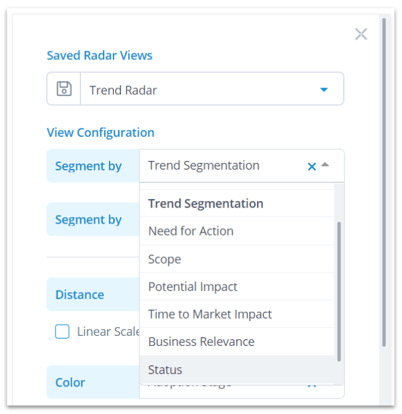The width and height of the screenshot is (402, 414).
Task: Click the dropdown list scrollbar
Action: [x=339, y=291]
